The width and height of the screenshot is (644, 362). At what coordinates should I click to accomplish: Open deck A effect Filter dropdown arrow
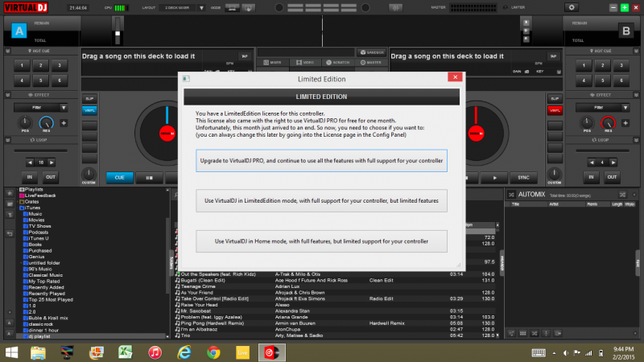(64, 108)
